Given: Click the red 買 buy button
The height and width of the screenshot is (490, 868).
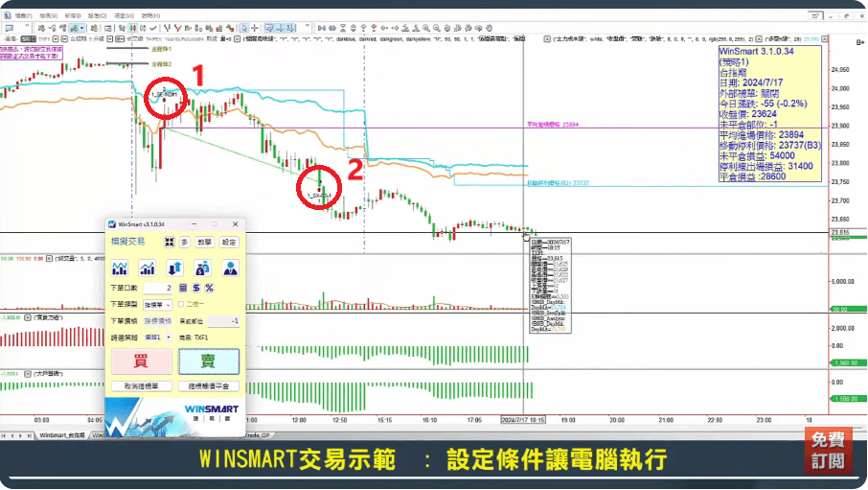Looking at the screenshot, I should click(141, 362).
